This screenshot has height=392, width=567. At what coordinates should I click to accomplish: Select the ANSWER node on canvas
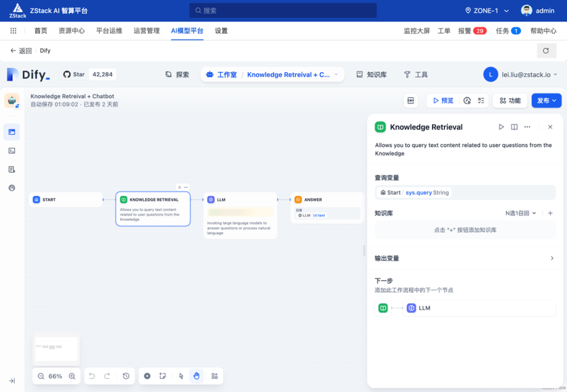[327, 208]
